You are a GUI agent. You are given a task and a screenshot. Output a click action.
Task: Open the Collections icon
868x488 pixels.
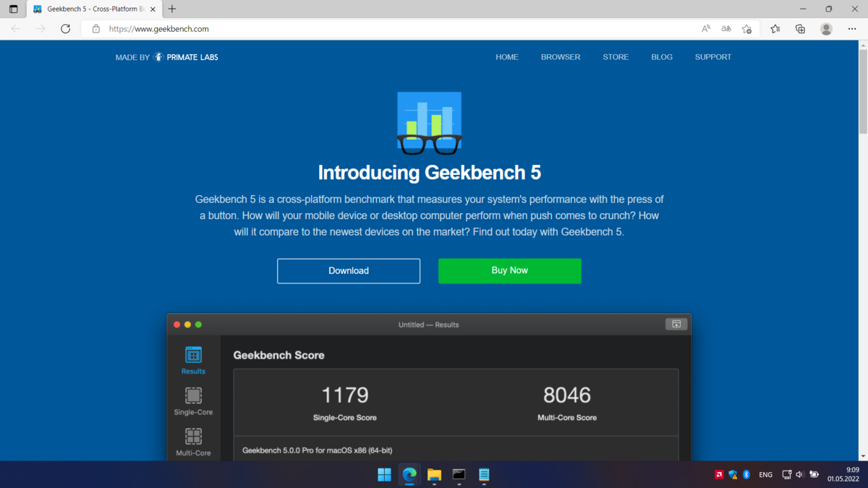pos(800,29)
